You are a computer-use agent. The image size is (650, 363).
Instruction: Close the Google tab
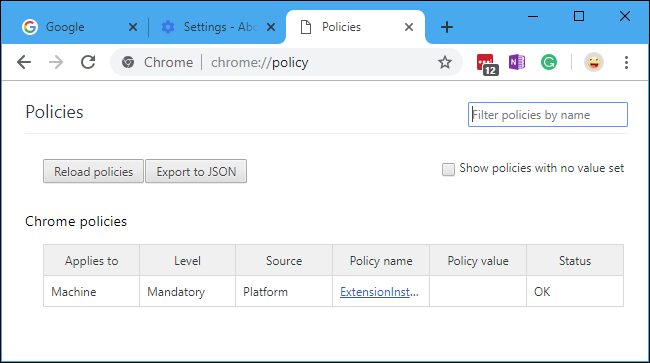pos(133,27)
